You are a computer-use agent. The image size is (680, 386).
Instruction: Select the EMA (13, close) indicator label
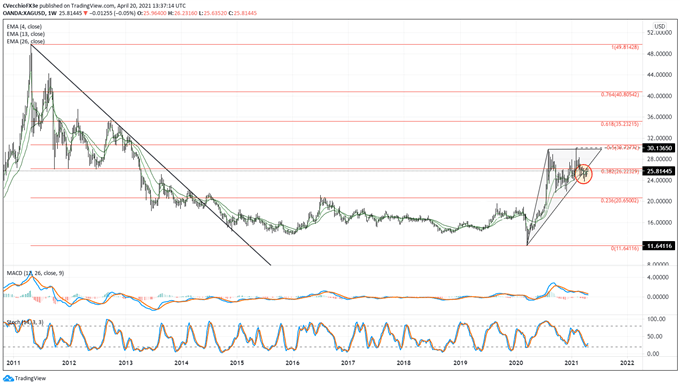26,34
